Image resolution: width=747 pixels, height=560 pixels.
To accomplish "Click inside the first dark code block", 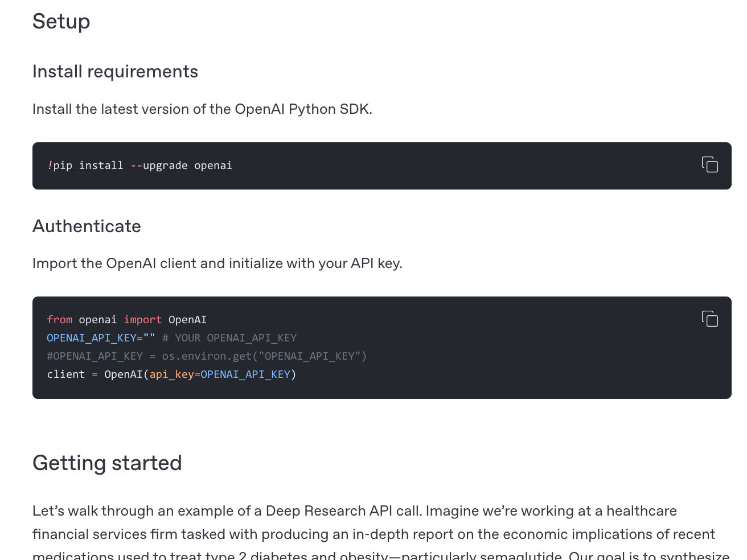I will pyautogui.click(x=381, y=166).
